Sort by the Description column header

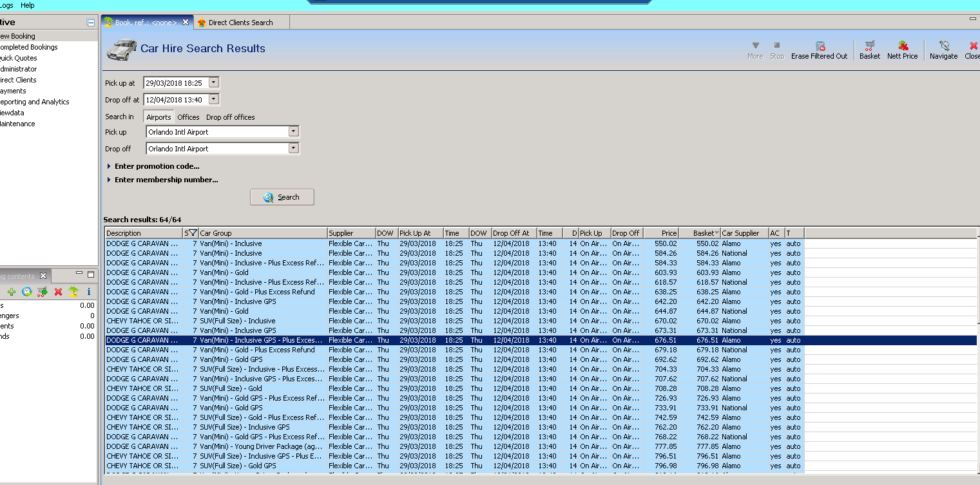coord(144,233)
